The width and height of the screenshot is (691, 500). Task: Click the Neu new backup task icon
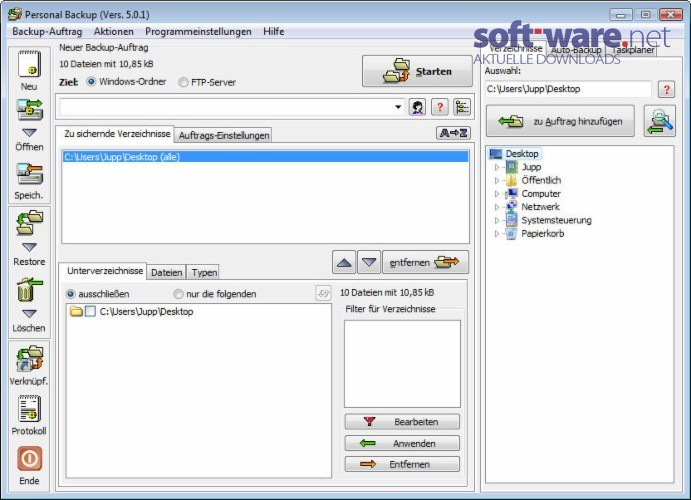pyautogui.click(x=29, y=64)
